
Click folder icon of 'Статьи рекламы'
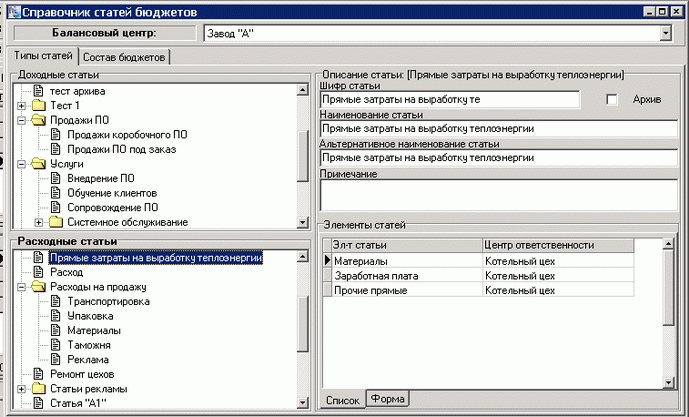[x=39, y=389]
